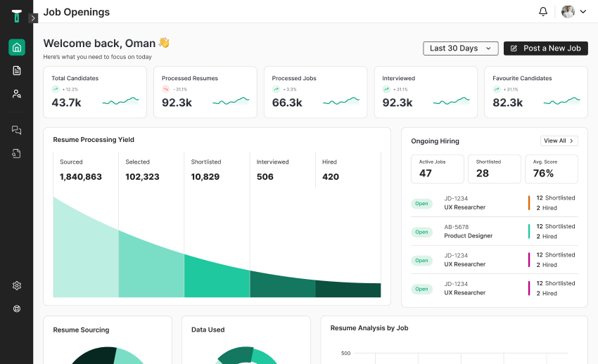Click Hired value 420
This screenshot has height=364, width=598.
[x=331, y=176]
